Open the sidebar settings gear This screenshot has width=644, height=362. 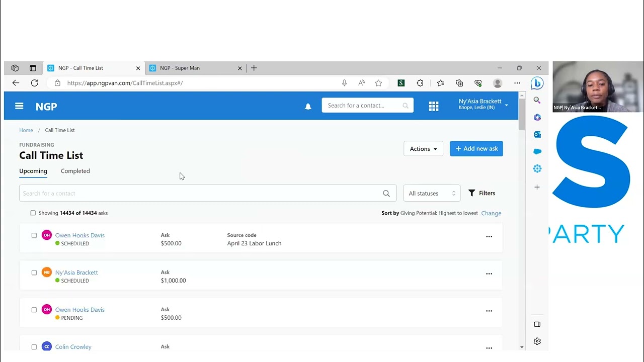click(537, 341)
